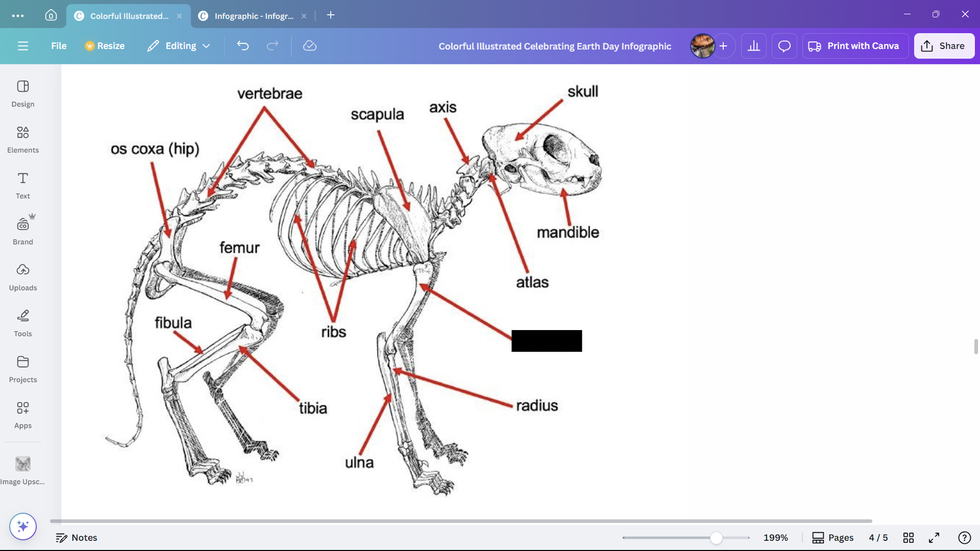Open the Brand panel

coord(23,232)
